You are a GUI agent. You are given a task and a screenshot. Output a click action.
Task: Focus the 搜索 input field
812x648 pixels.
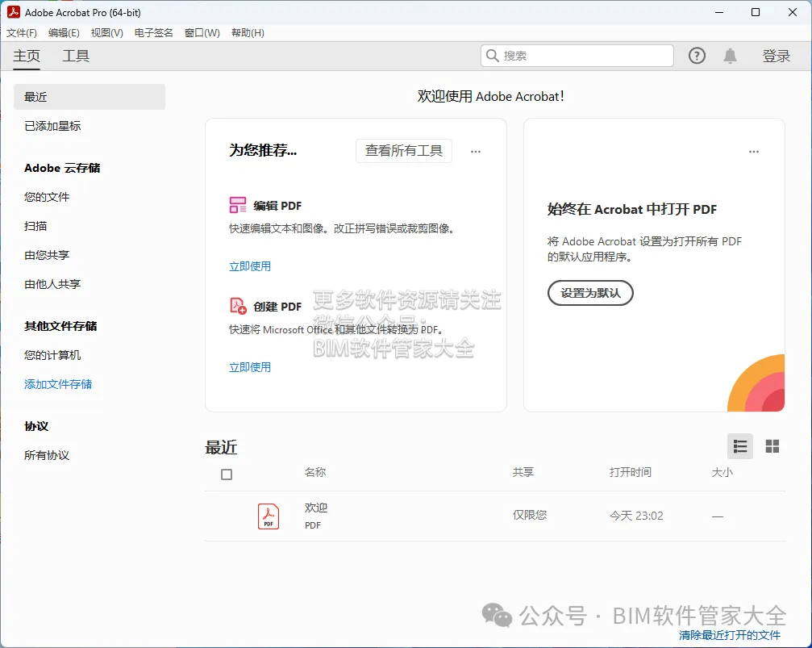click(577, 56)
